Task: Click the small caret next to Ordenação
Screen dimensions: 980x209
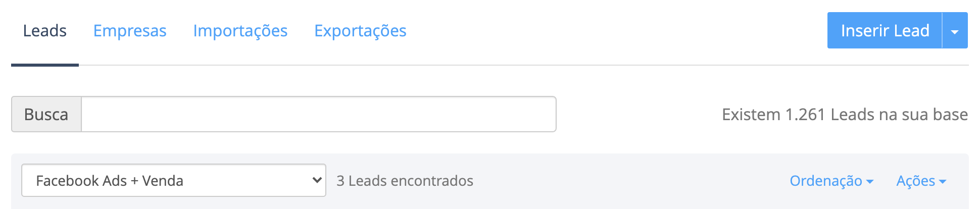Action: point(869,181)
